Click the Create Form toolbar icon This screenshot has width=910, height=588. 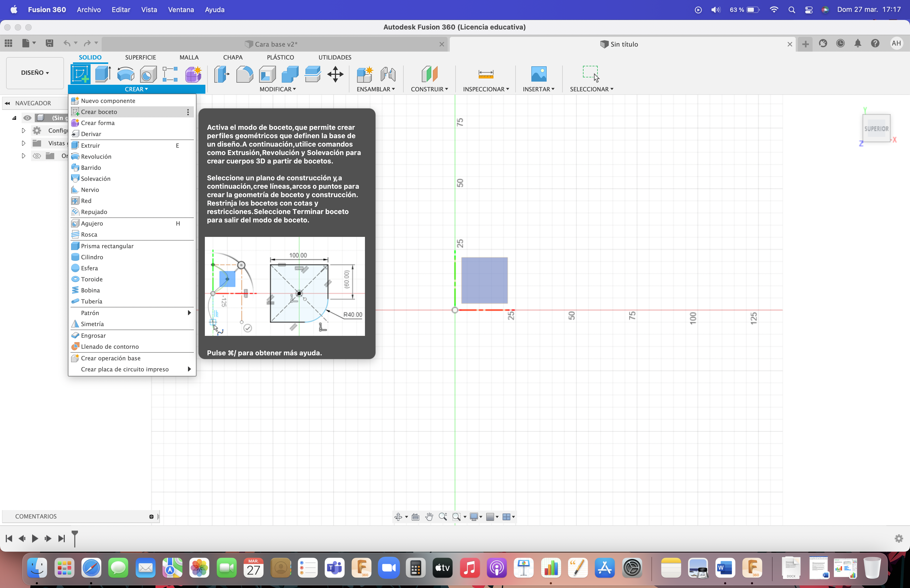[x=193, y=74]
